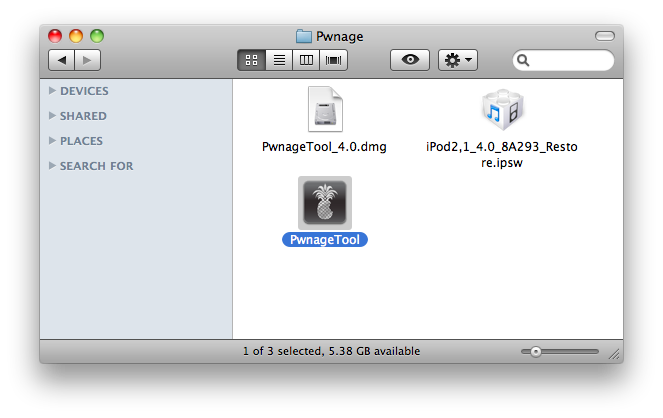The width and height of the screenshot is (663, 418).
Task: Click the magnifier icon in search field
Action: coord(523,60)
